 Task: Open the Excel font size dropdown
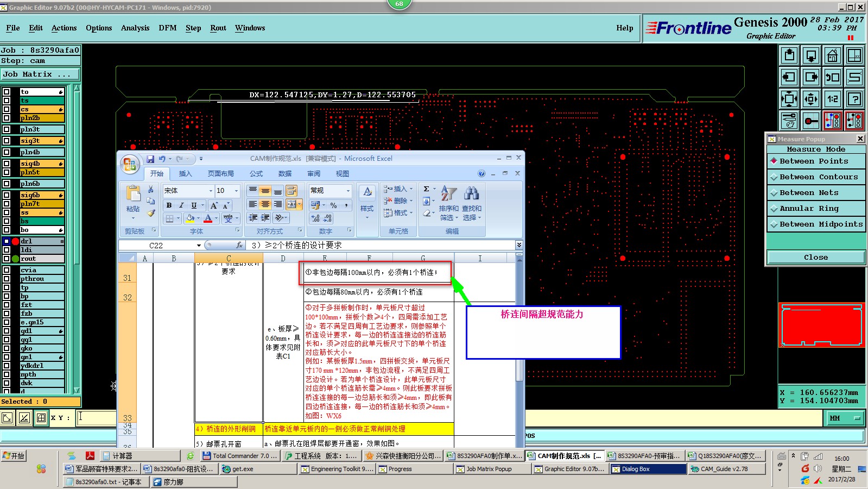coord(236,191)
